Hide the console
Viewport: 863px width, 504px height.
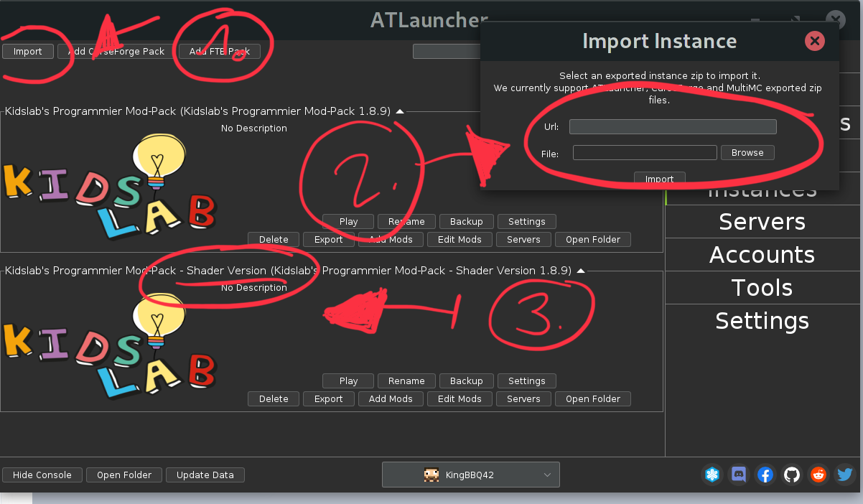(42, 475)
